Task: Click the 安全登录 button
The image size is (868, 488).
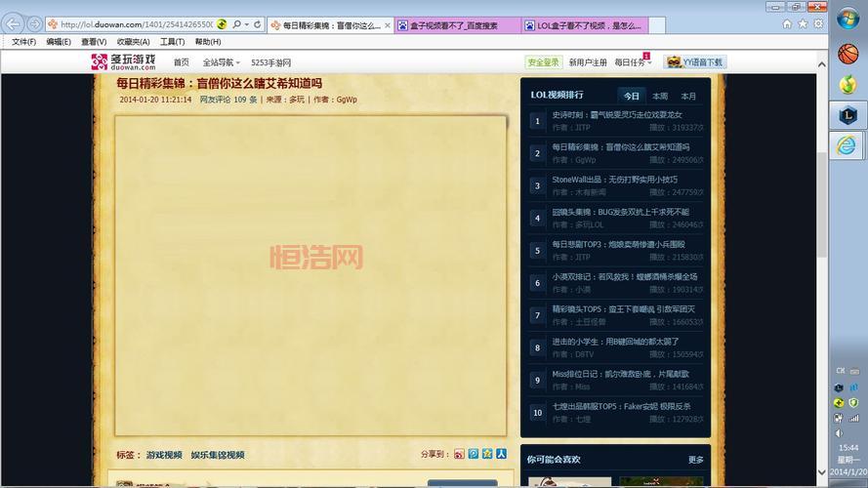Action: (x=544, y=62)
